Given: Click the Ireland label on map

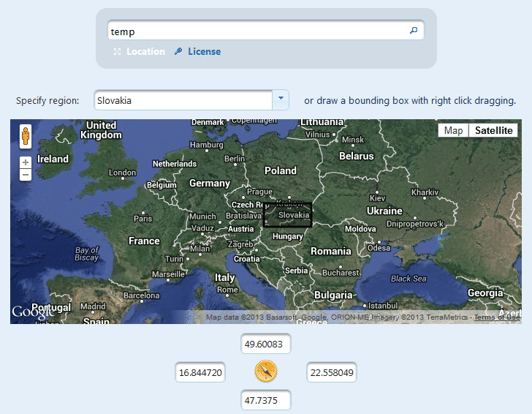Looking at the screenshot, I should (x=53, y=159).
